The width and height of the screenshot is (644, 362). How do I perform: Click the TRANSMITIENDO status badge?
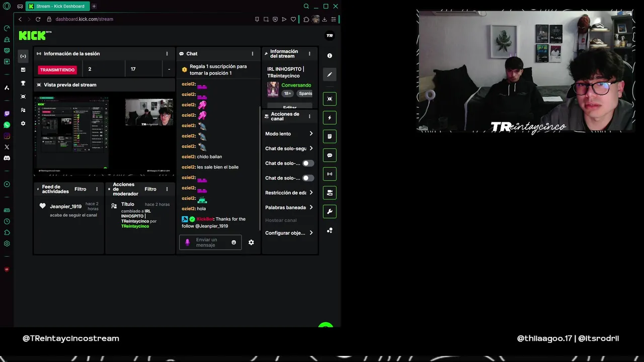coord(57,70)
